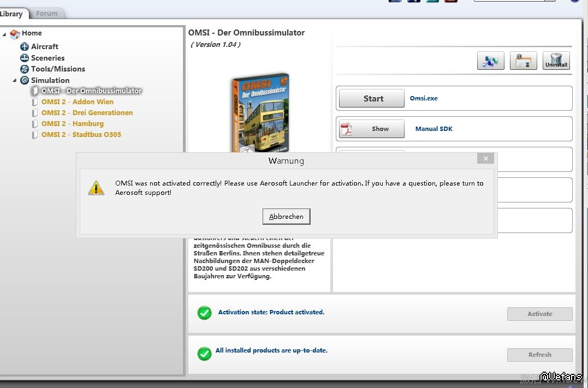This screenshot has width=588, height=388.
Task: Click the Simulation category icon
Action: [x=25, y=80]
